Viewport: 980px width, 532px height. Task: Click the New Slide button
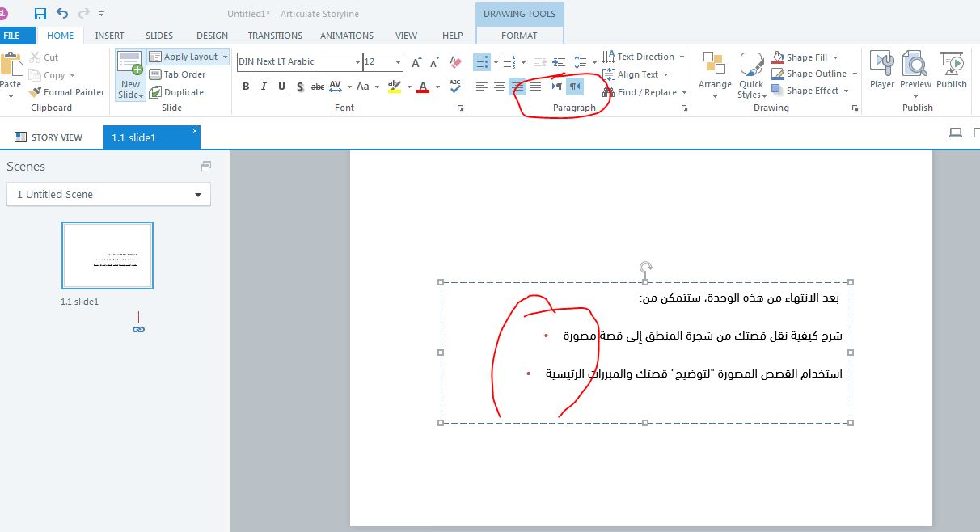point(130,75)
